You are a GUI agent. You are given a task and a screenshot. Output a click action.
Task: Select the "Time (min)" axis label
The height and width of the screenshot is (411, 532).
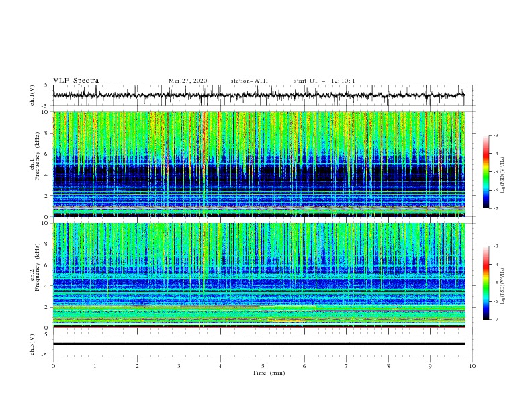tap(269, 373)
